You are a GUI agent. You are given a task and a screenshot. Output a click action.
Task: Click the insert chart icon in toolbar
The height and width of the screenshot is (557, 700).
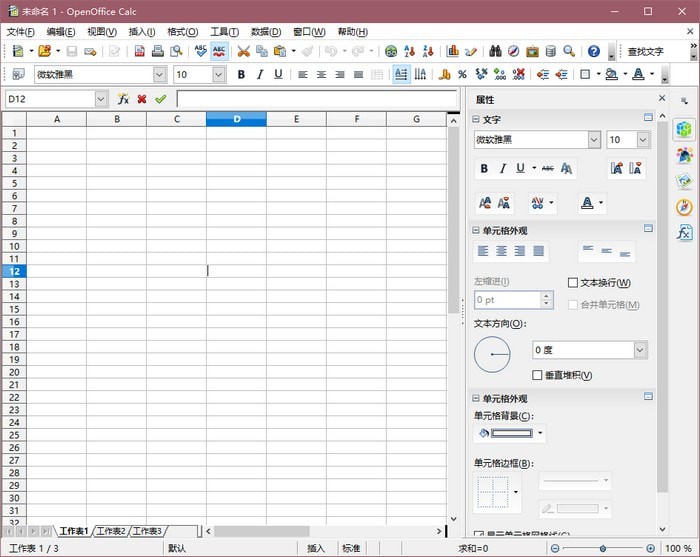[453, 51]
